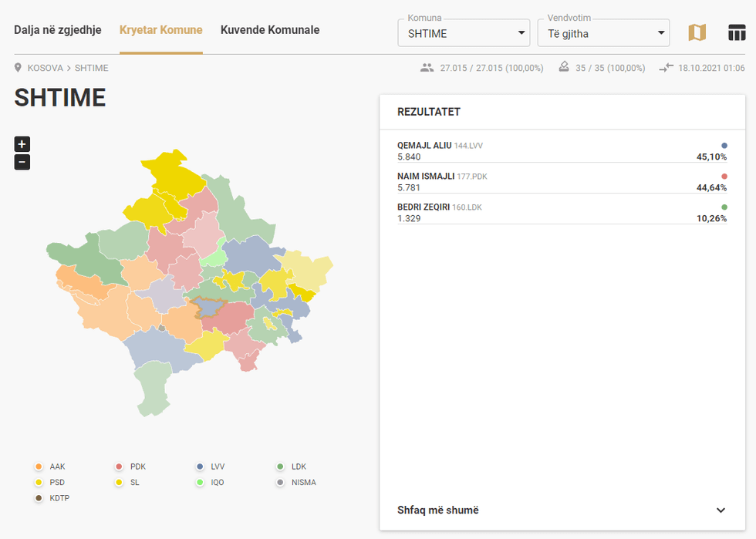Viewport: 756px width, 539px height.
Task: Click the LDK legend color dot
Action: point(281,467)
